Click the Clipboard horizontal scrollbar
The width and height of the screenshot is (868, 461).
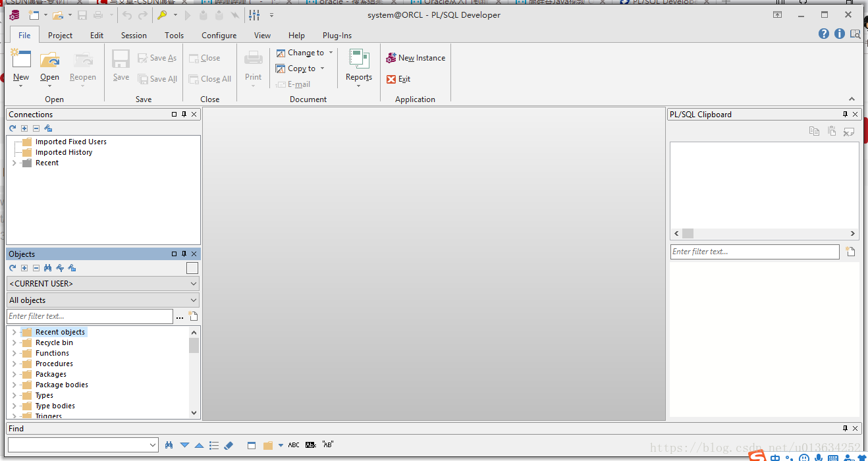765,233
